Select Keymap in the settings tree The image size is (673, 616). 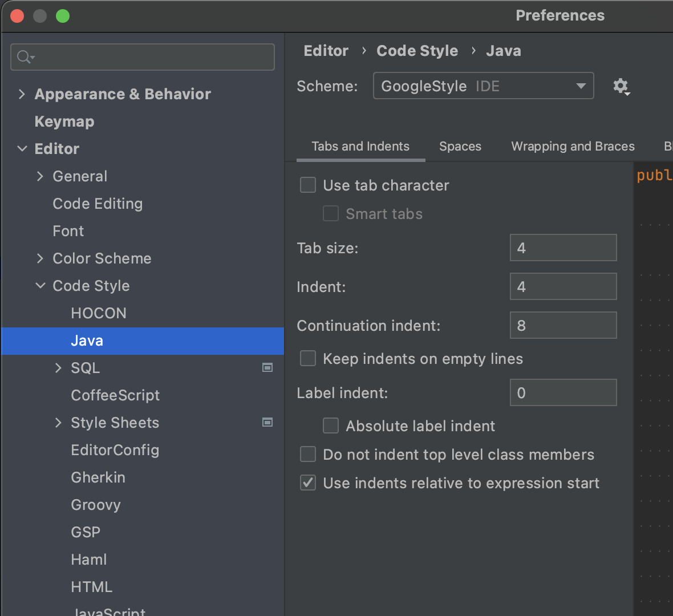tap(64, 121)
